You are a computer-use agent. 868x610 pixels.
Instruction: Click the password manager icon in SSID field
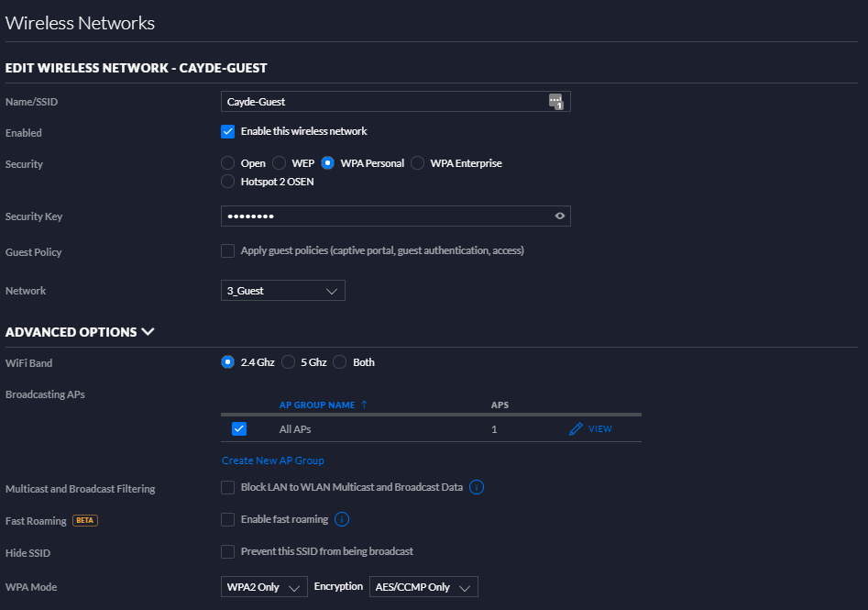point(555,102)
